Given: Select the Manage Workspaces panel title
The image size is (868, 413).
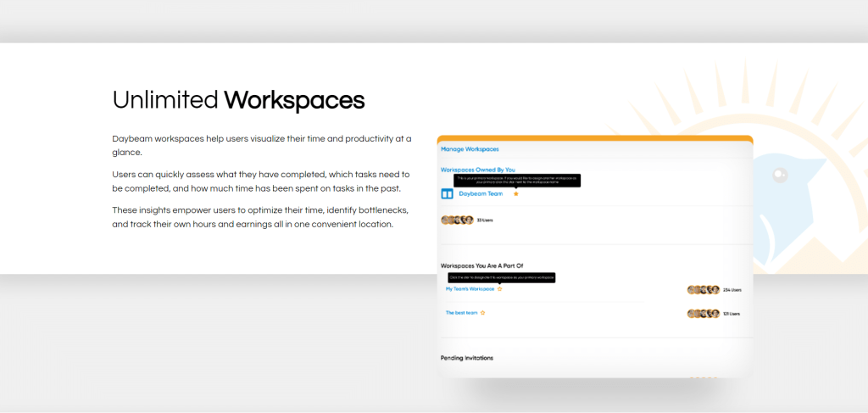Looking at the screenshot, I should [x=470, y=149].
